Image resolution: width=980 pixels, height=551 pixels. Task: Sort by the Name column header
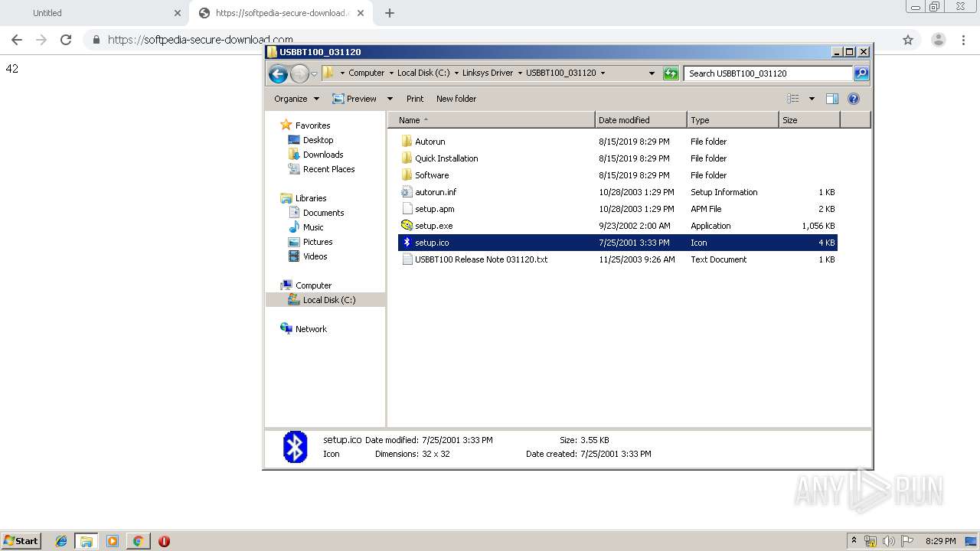point(491,120)
